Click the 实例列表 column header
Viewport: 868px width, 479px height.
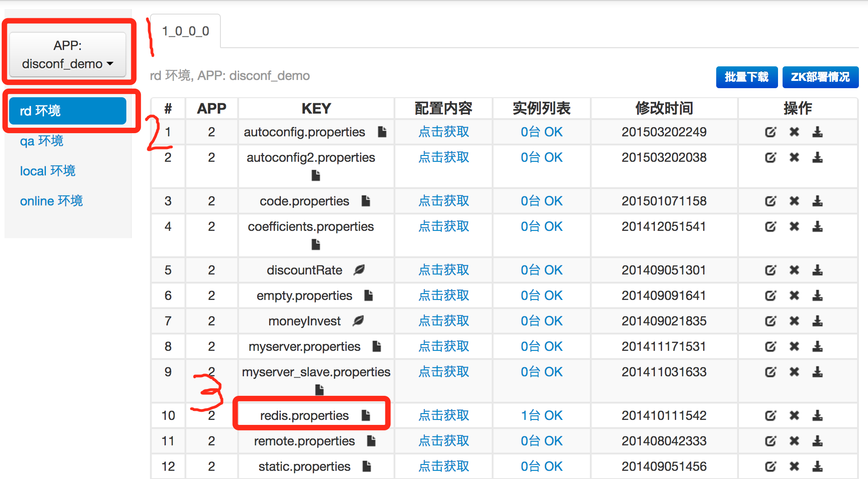[542, 109]
